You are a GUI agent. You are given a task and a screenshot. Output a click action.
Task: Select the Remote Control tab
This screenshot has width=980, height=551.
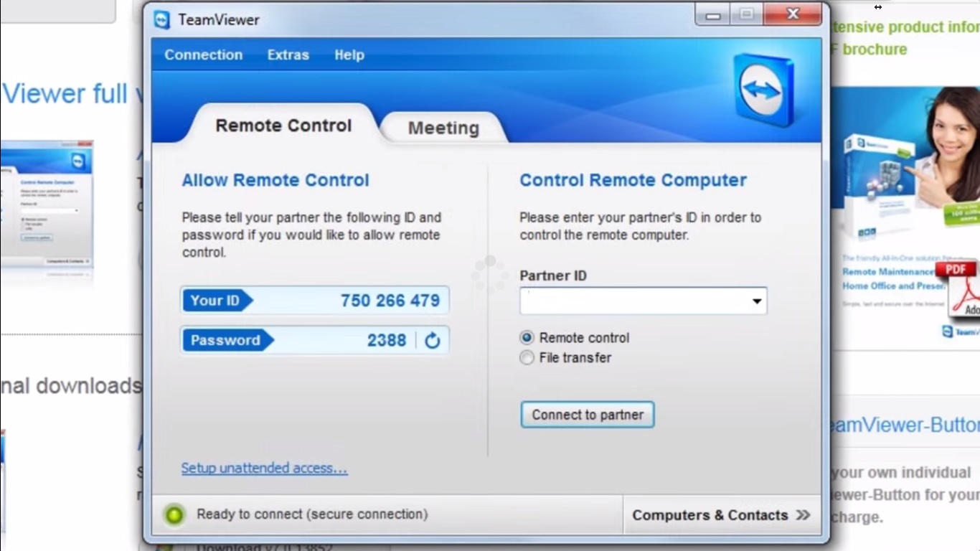pos(283,126)
